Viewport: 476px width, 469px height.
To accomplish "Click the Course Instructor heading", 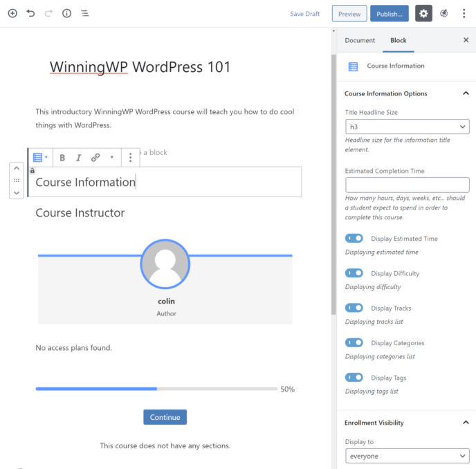I will click(80, 213).
